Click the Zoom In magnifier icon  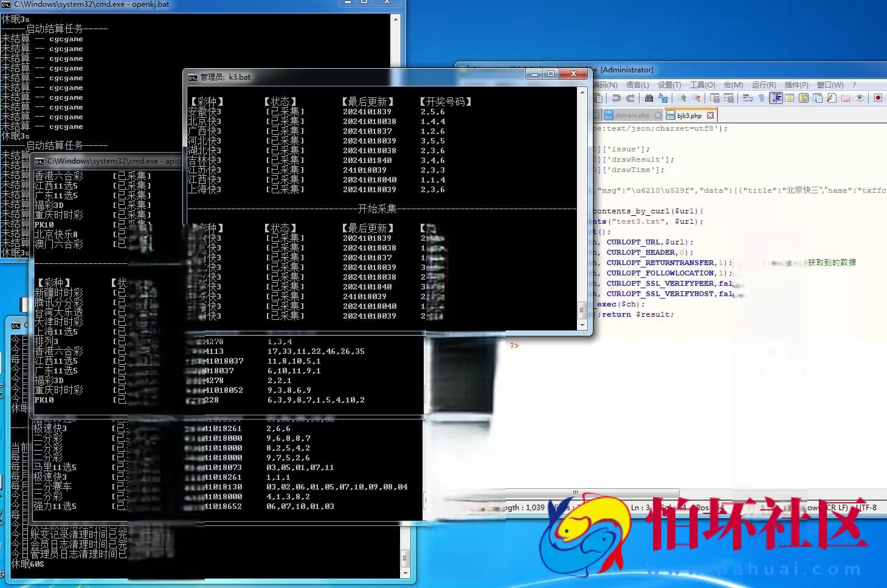[682, 98]
